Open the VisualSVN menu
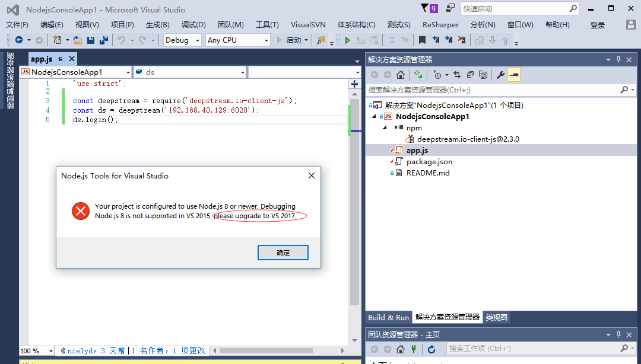Screen dimensions: 641x364 pyautogui.click(x=308, y=24)
